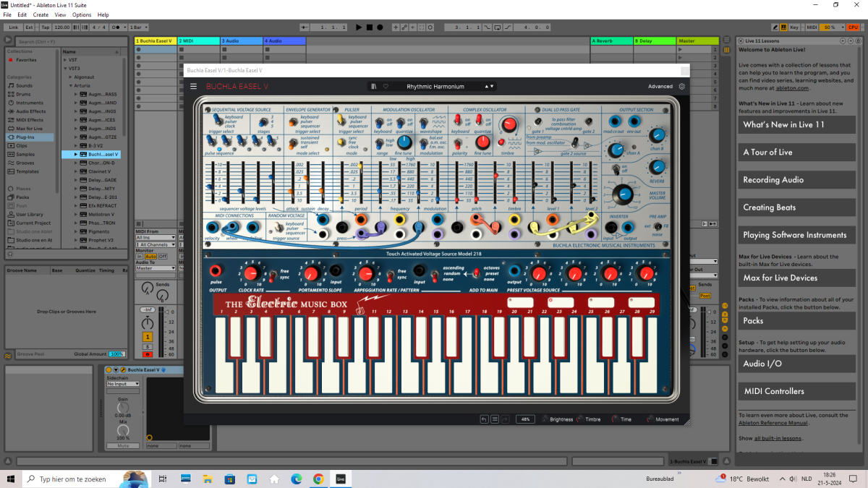Open What's New in Live 11 lesson
Image resolution: width=868 pixels, height=488 pixels.
tap(795, 124)
